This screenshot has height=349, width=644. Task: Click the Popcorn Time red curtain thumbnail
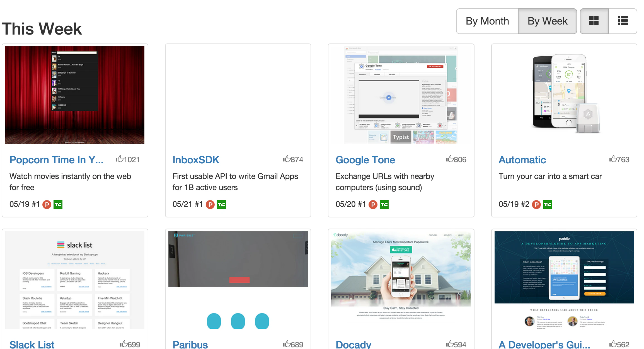[75, 95]
